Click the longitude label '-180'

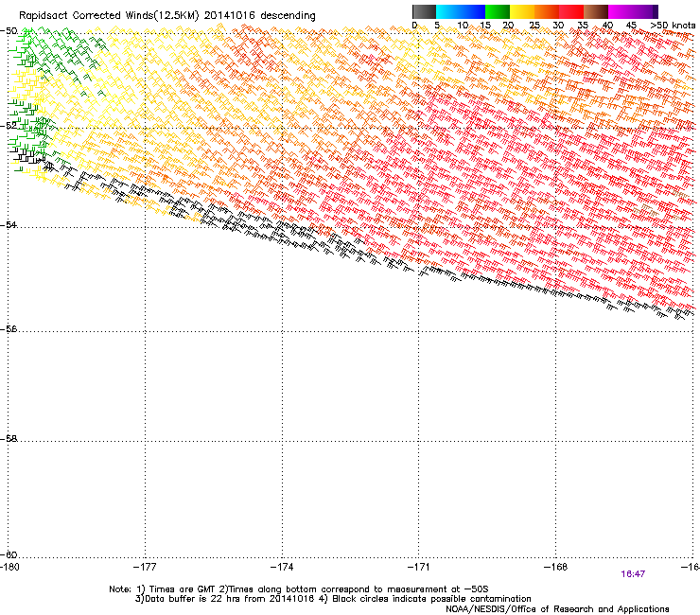(x=9, y=567)
